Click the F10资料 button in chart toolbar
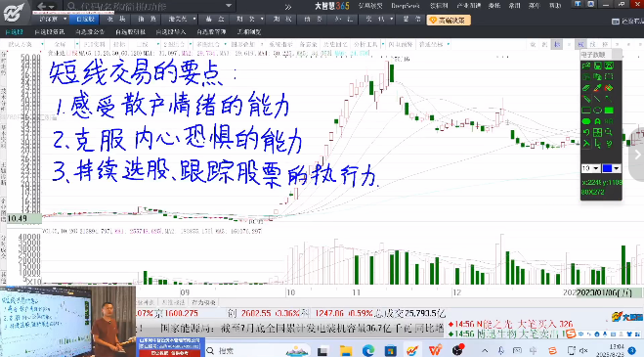The image size is (644, 357). point(94,44)
